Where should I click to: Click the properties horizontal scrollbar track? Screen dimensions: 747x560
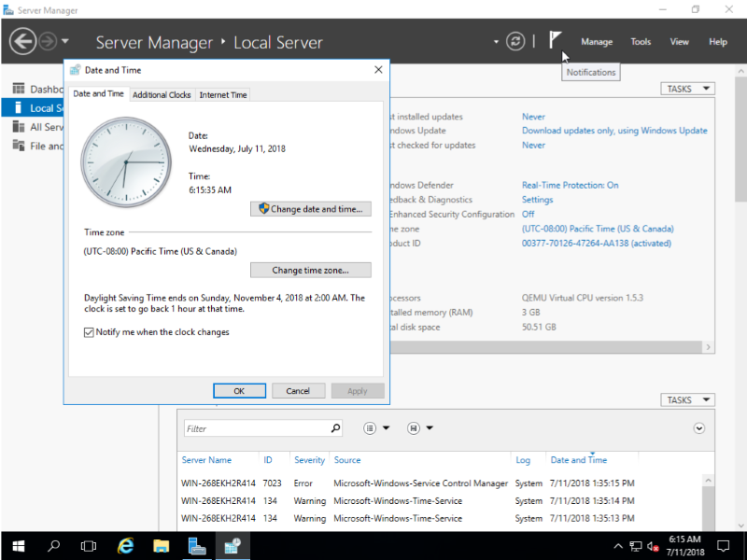(546, 347)
